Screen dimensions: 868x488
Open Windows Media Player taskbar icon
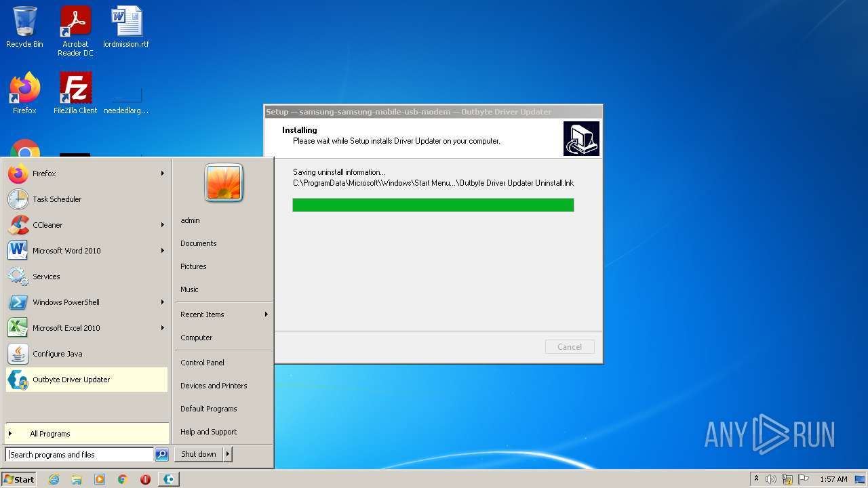coord(100,479)
